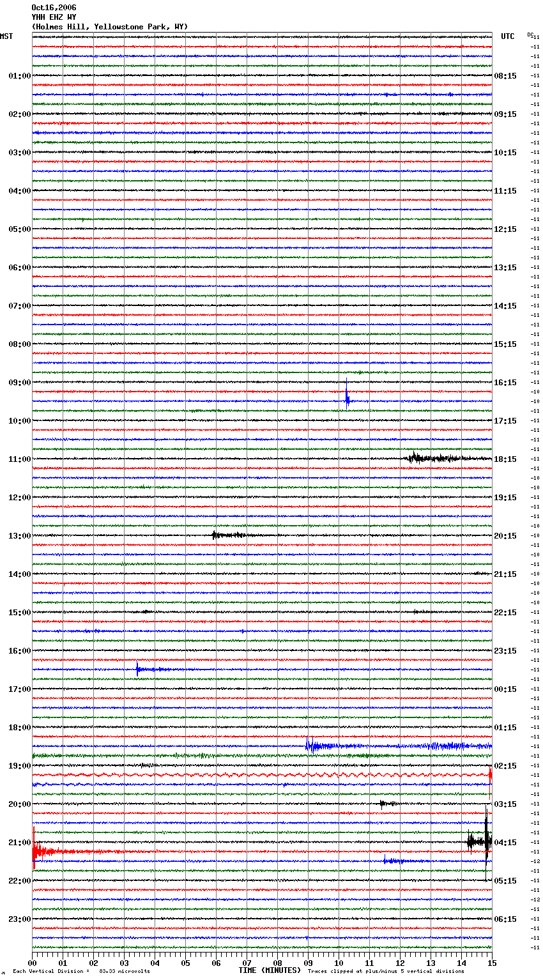
Task: Click the date text "Oct16,2006"
Action: (x=54, y=8)
